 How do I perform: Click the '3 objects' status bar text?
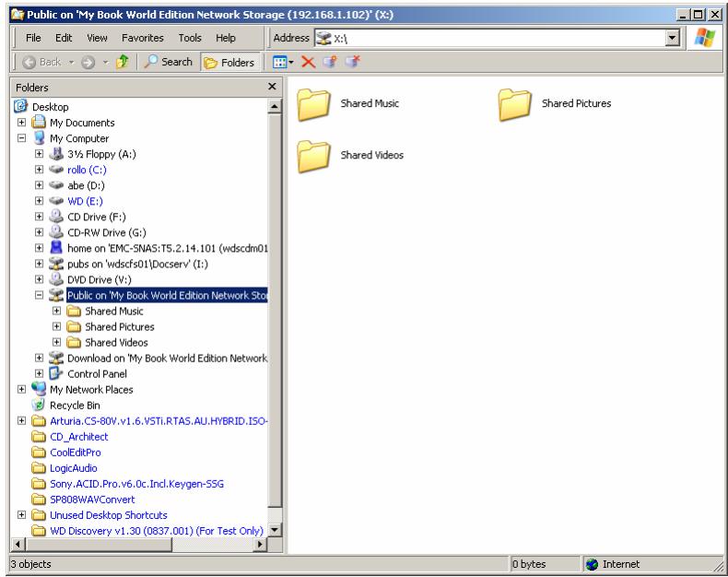30,564
